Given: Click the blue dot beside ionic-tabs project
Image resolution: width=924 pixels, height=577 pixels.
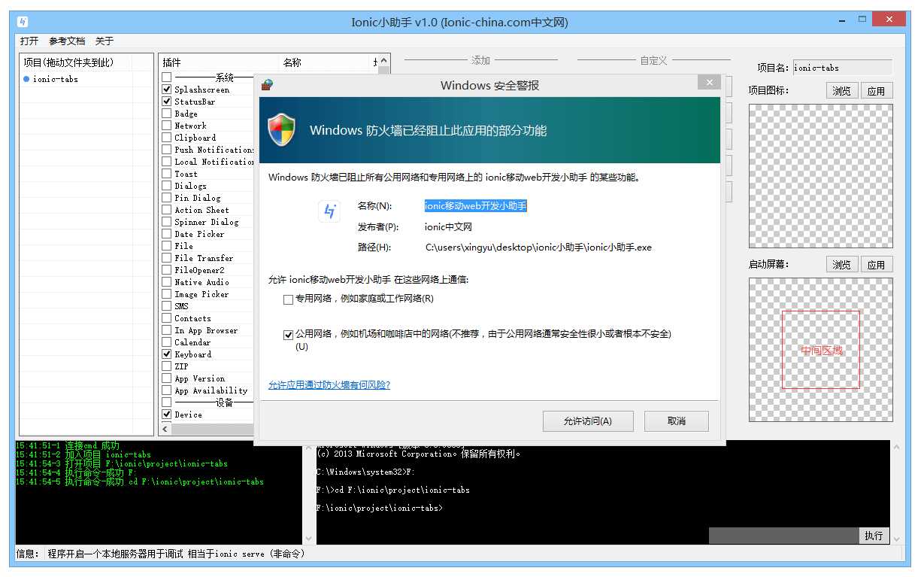Looking at the screenshot, I should pos(26,79).
